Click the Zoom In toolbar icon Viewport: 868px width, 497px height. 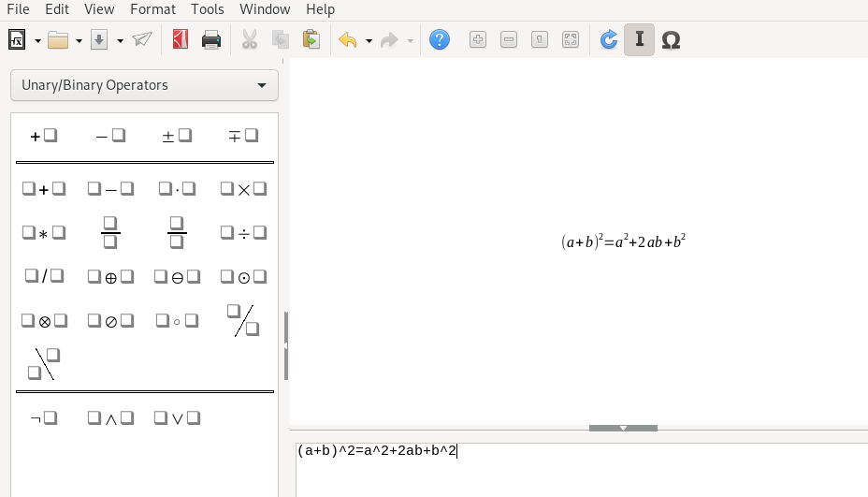(478, 39)
